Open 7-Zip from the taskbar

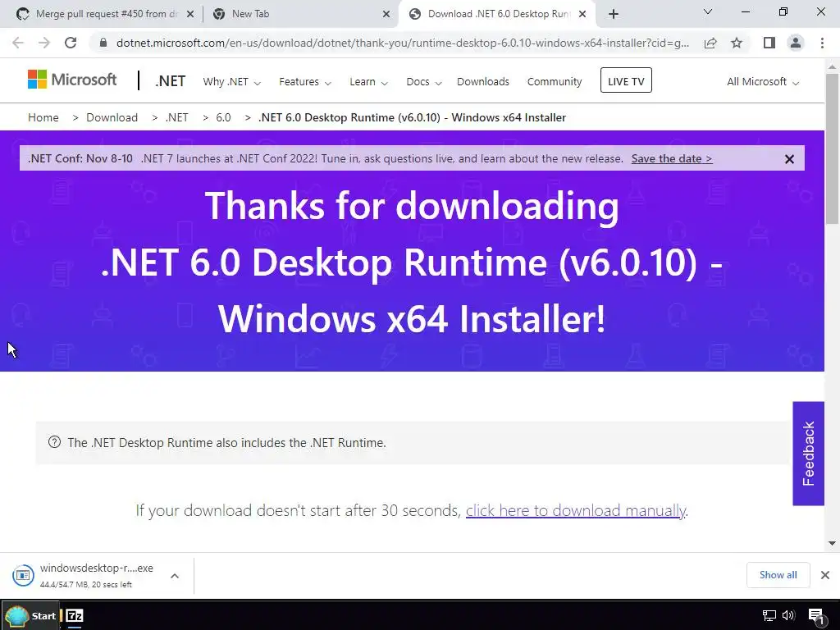[75, 615]
